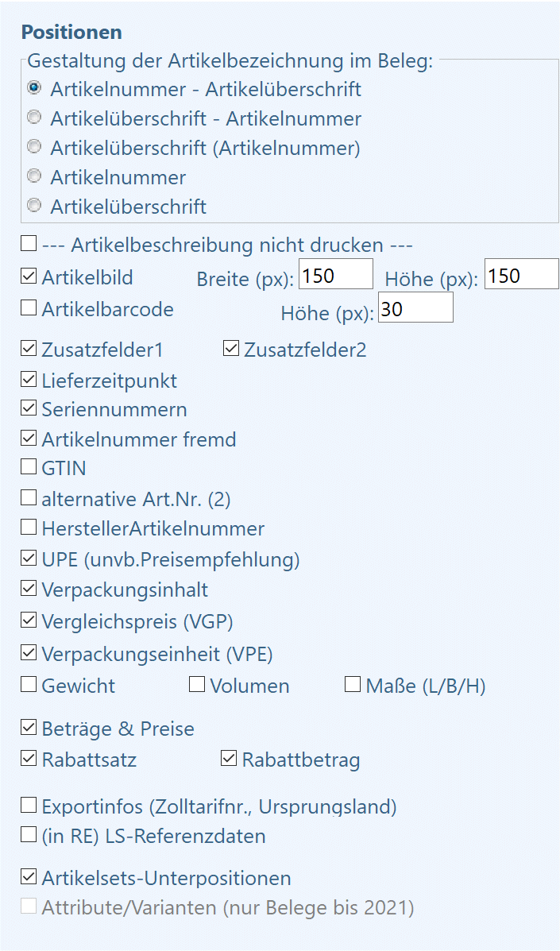The image size is (560, 951).
Task: Enable the GTIN checkbox
Action: tap(29, 467)
